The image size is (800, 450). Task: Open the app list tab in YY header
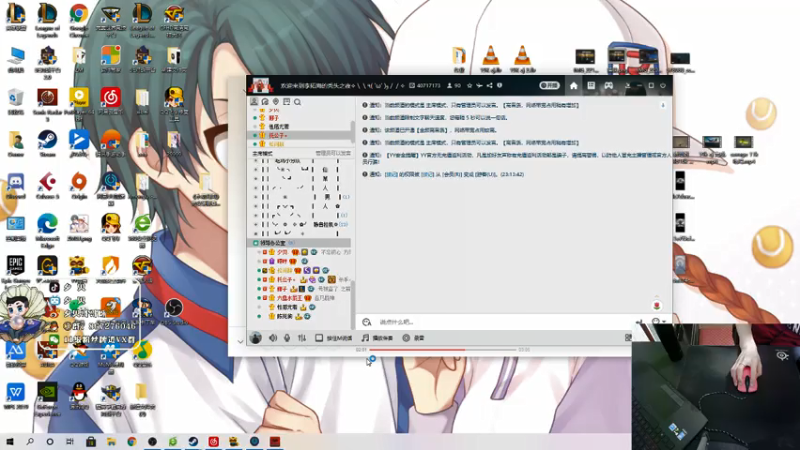coord(591,86)
